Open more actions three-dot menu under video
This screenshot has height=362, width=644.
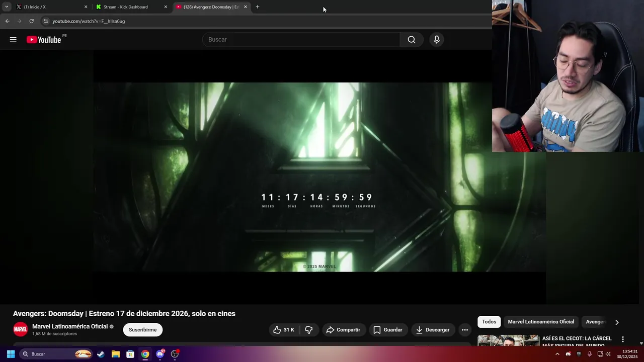(x=465, y=330)
